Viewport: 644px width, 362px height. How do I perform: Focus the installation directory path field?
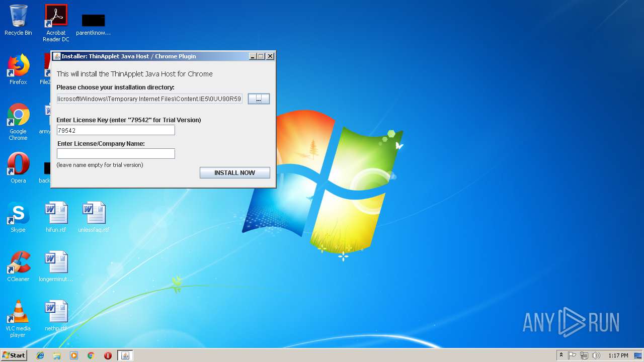pos(150,99)
